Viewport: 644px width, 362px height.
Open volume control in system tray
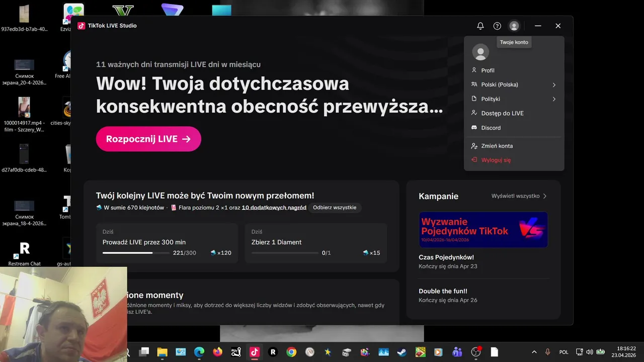click(589, 352)
